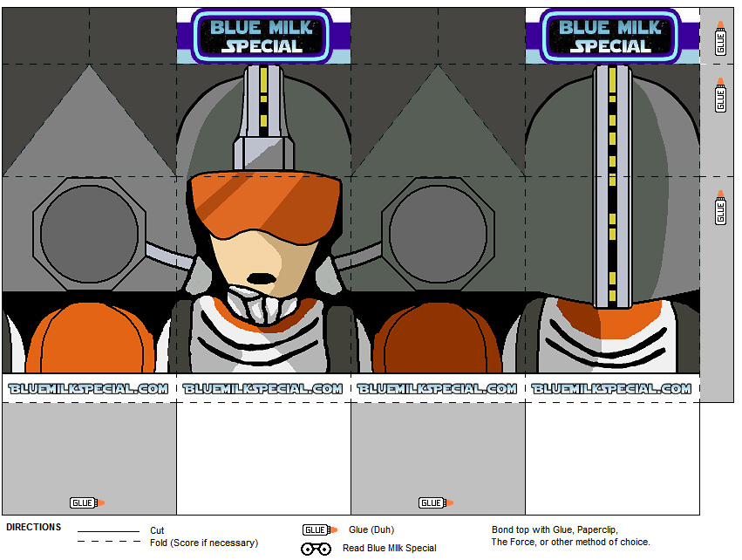Click the glue tube icon on left gray flap
This screenshot has width=742, height=560.
[87, 502]
